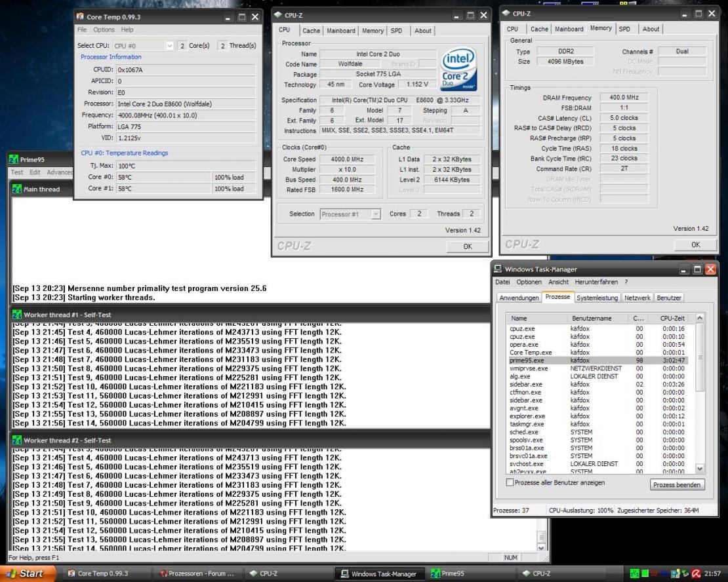The width and height of the screenshot is (728, 582).
Task: Click the Start button
Action: 28,573
